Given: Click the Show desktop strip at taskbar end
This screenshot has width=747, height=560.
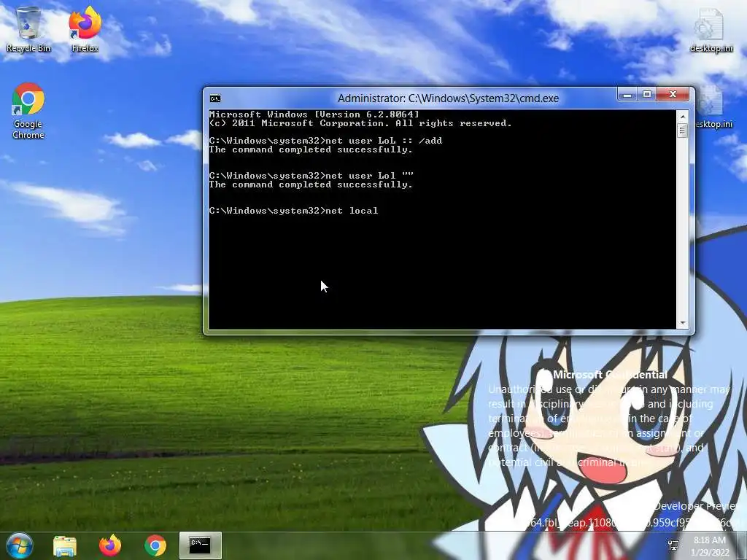Looking at the screenshot, I should pos(743,545).
